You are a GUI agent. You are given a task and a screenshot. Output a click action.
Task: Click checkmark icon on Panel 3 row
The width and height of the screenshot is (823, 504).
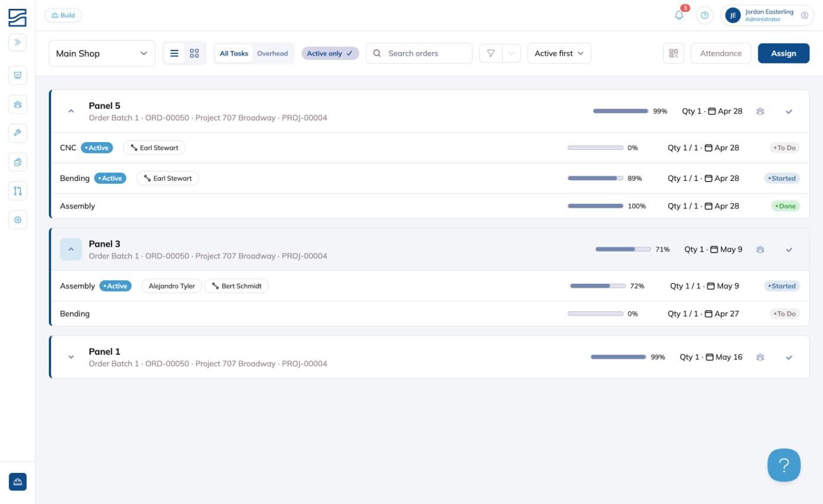[789, 250]
